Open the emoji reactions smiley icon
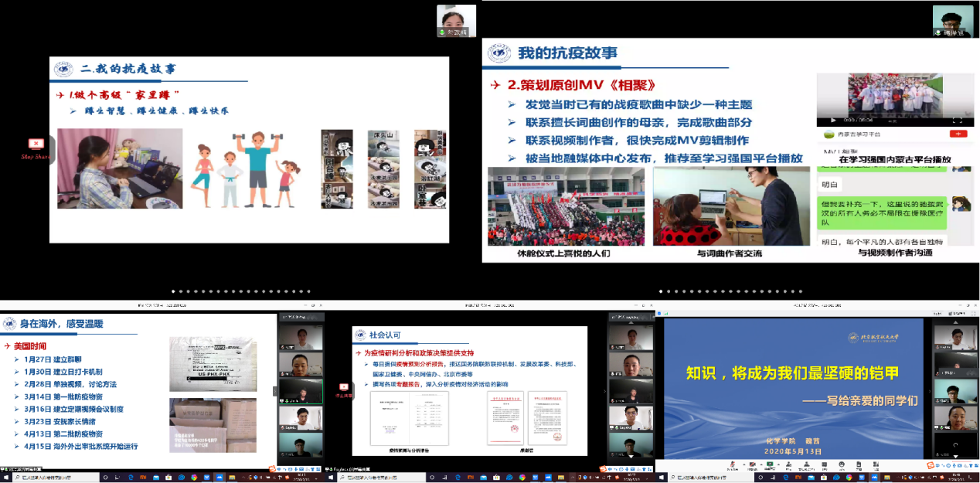Viewport: 980px width, 483px height. pyautogui.click(x=842, y=464)
